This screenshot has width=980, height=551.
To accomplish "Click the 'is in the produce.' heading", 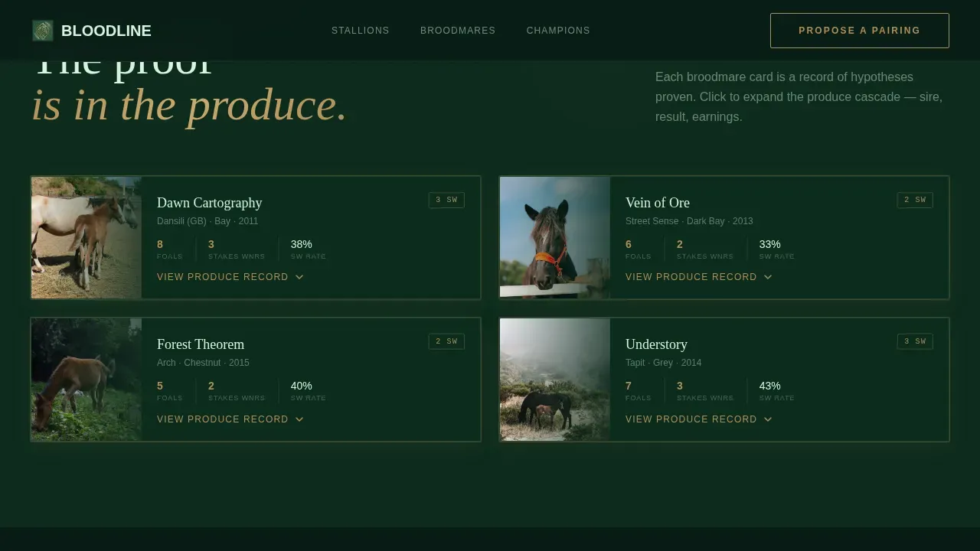I will tap(189, 106).
